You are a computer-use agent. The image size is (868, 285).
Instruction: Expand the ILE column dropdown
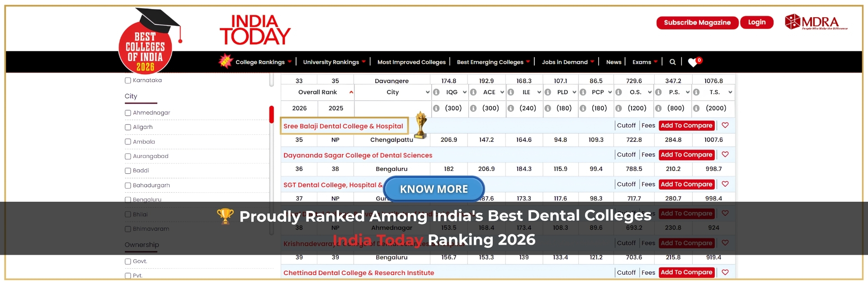pos(539,92)
